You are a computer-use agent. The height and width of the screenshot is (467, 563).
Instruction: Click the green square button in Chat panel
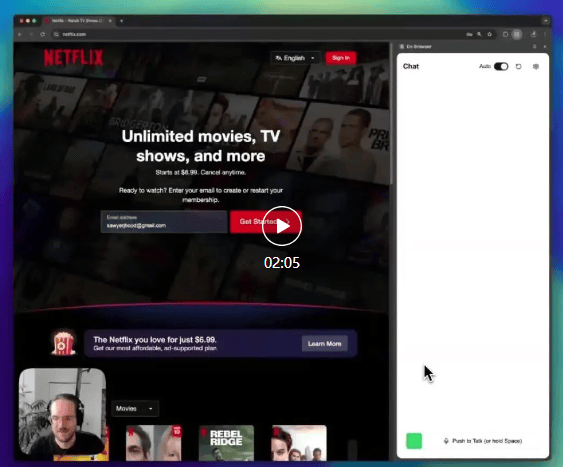click(x=414, y=441)
